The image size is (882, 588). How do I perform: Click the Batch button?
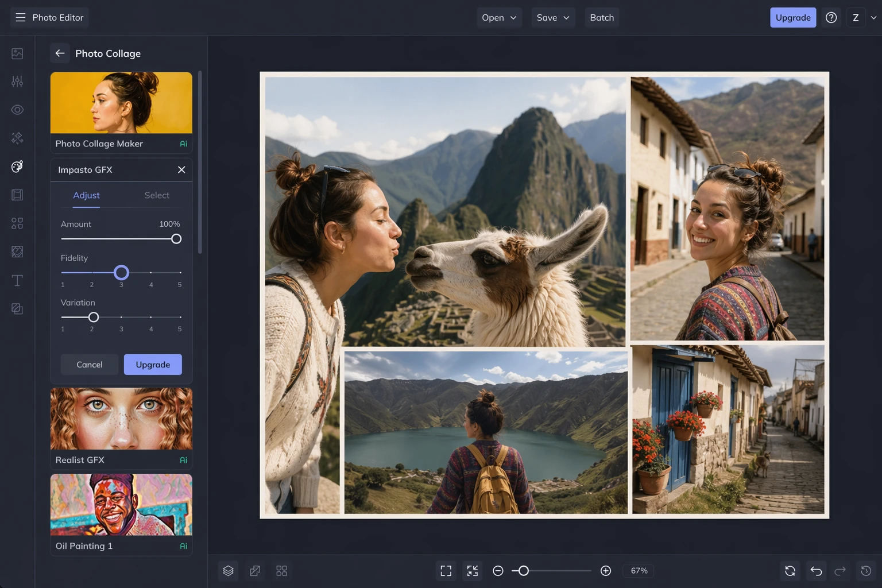[x=602, y=18]
